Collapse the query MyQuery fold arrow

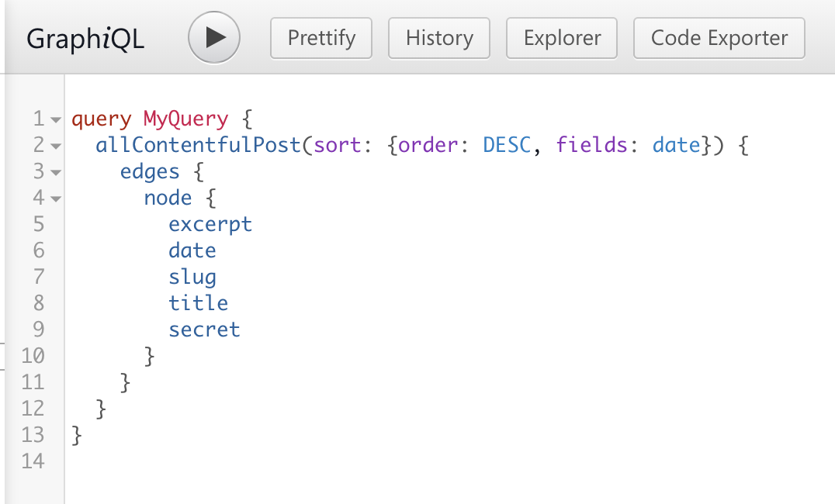coord(56,120)
